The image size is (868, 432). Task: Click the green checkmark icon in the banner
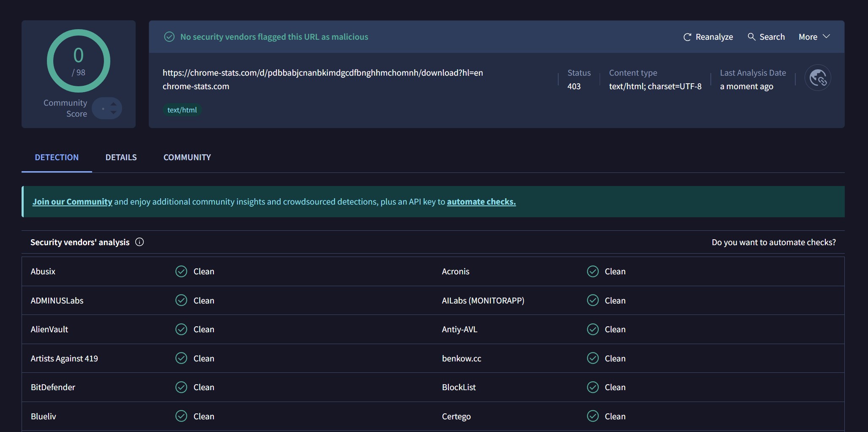pos(169,37)
